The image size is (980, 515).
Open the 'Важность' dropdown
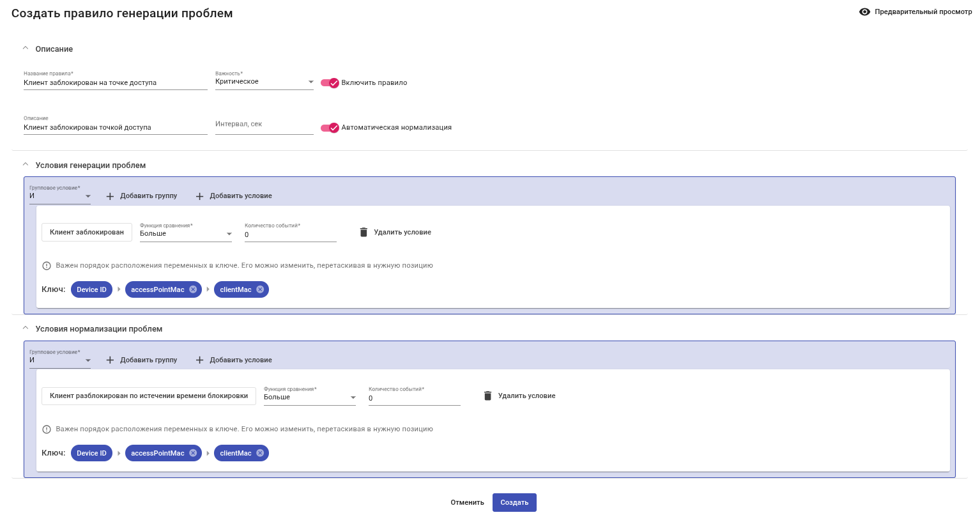[x=264, y=82]
